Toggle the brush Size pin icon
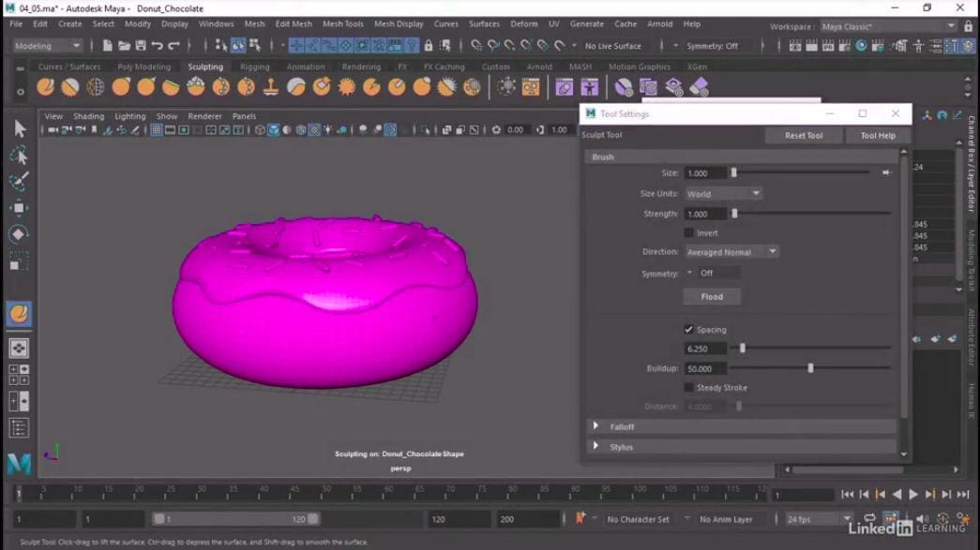This screenshot has height=550, width=980. point(886,172)
